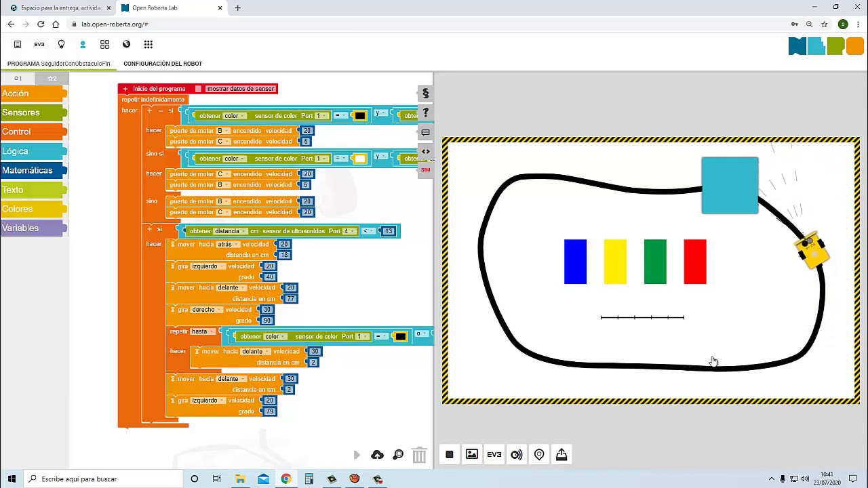Change the simulation background scene image

pos(471,455)
